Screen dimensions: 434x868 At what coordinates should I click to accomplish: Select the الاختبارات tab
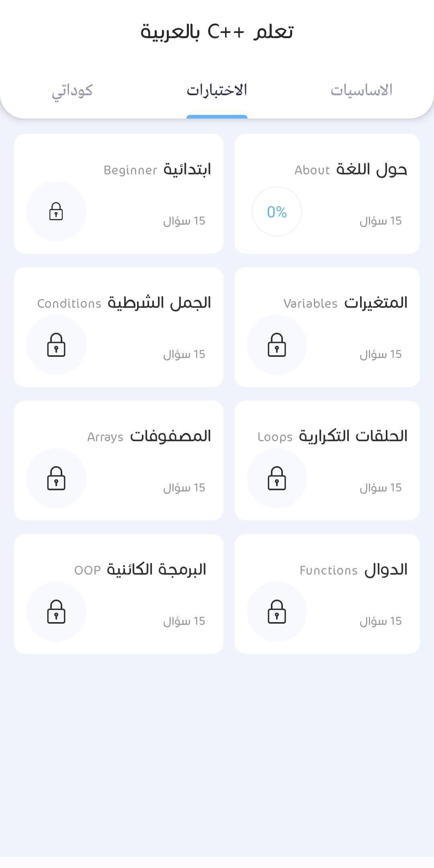coord(217,90)
